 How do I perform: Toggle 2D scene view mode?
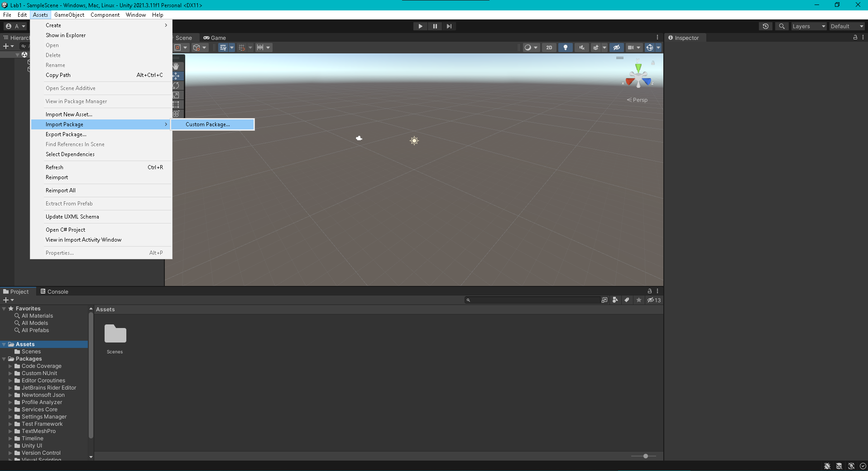(549, 48)
